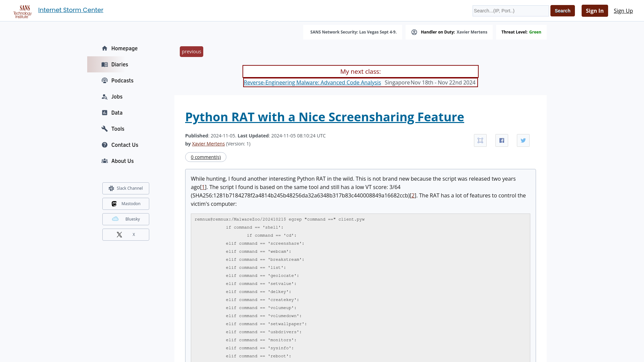Click the Slack Channel icon
644x362 pixels.
coord(111,188)
